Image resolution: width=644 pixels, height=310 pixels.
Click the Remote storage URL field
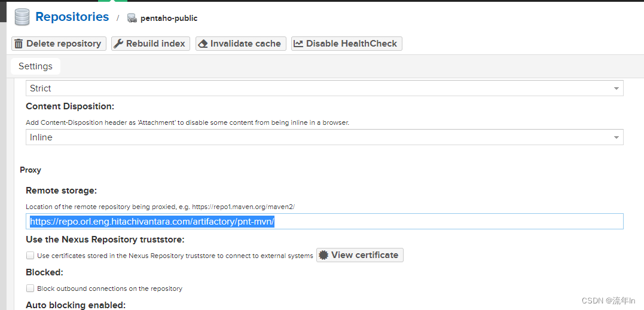[x=325, y=222]
